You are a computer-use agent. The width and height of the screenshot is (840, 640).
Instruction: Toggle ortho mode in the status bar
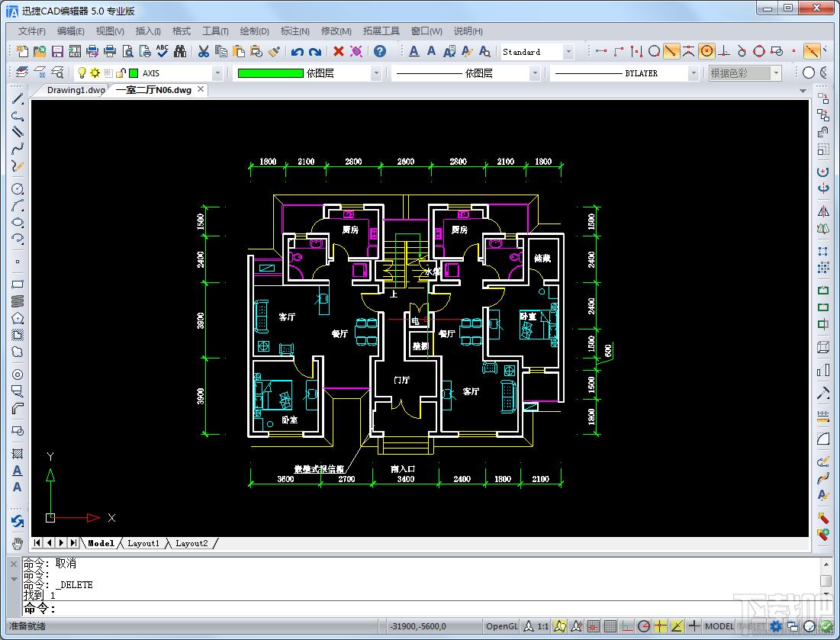pyautogui.click(x=627, y=626)
